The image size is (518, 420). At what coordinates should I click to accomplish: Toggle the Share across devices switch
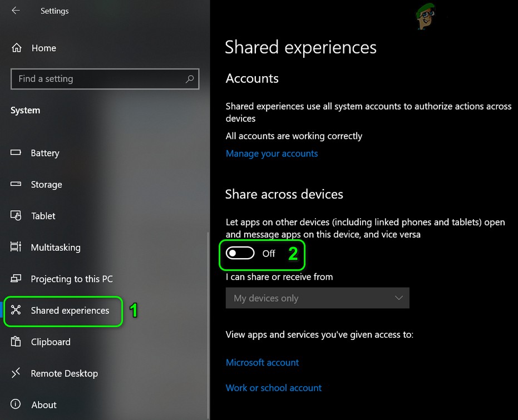(x=240, y=254)
